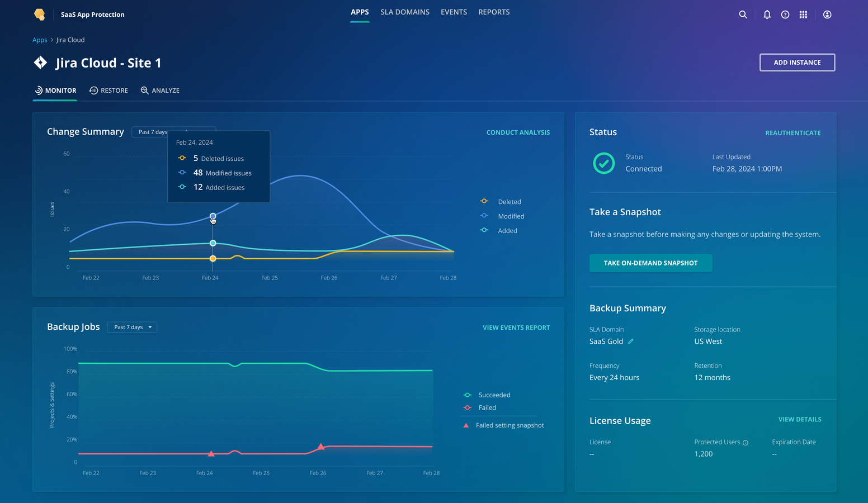Viewport: 868px width, 503px height.
Task: Click the green Connected status checkmark
Action: click(603, 163)
